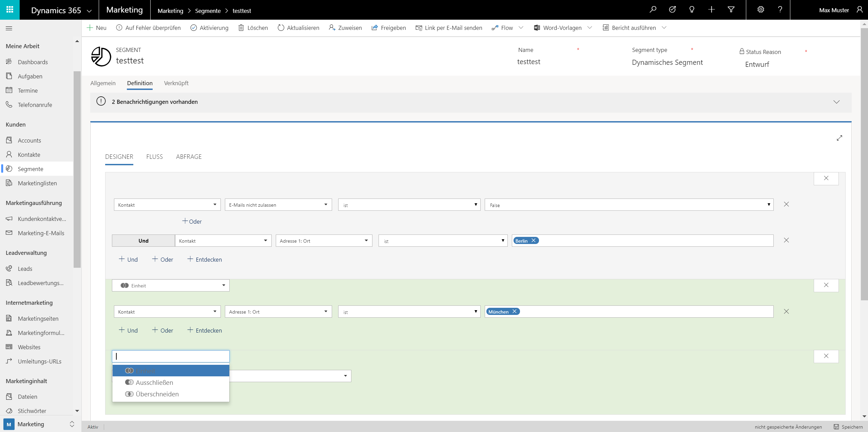Click the Zuweisen command
868x432 pixels.
pos(345,28)
